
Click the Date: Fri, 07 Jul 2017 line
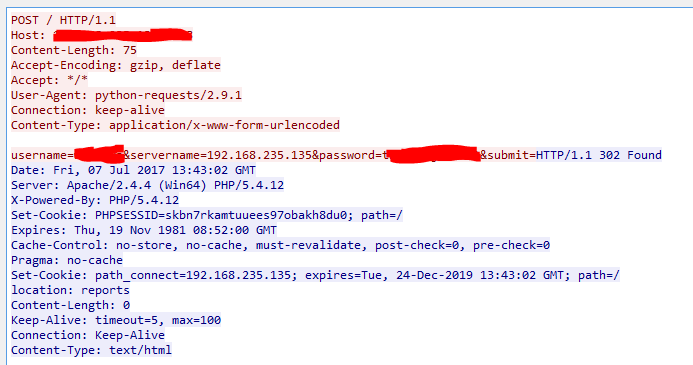pyautogui.click(x=133, y=171)
